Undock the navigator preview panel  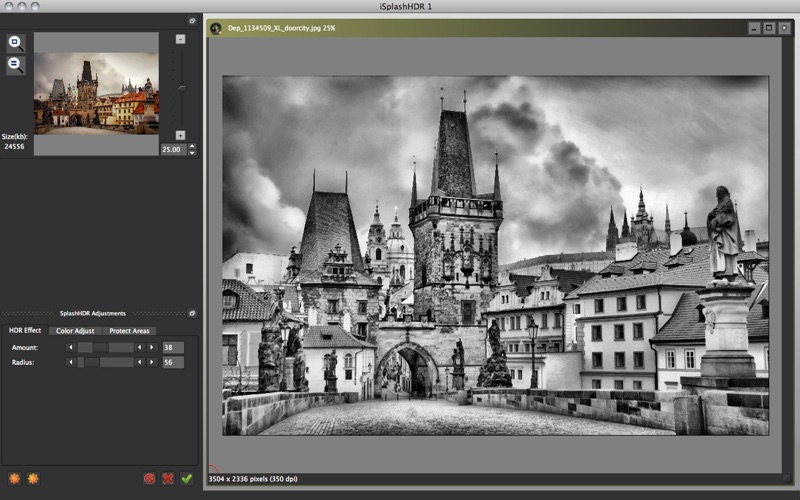pyautogui.click(x=192, y=20)
